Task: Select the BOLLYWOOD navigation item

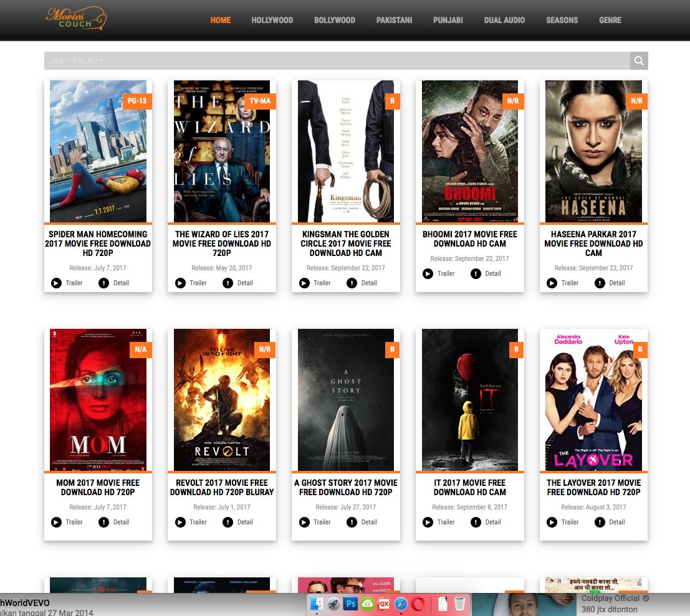Action: click(x=334, y=20)
